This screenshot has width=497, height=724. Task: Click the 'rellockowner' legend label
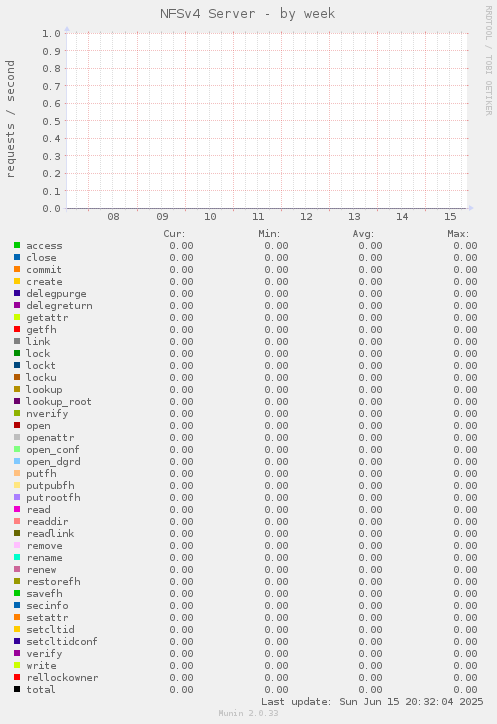[62, 678]
